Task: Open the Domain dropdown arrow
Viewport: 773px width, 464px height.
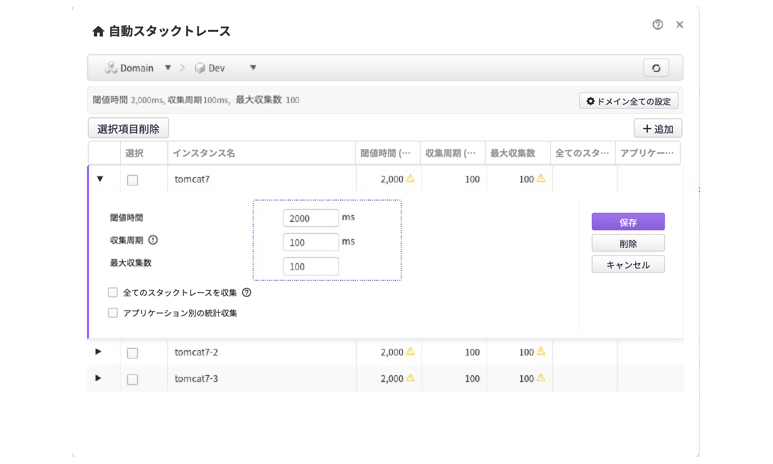Action: 168,68
